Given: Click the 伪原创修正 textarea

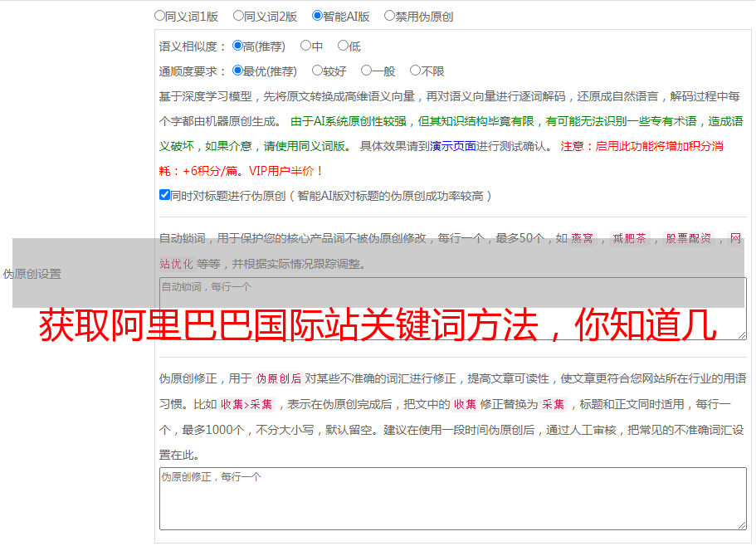Looking at the screenshot, I should pyautogui.click(x=453, y=499).
